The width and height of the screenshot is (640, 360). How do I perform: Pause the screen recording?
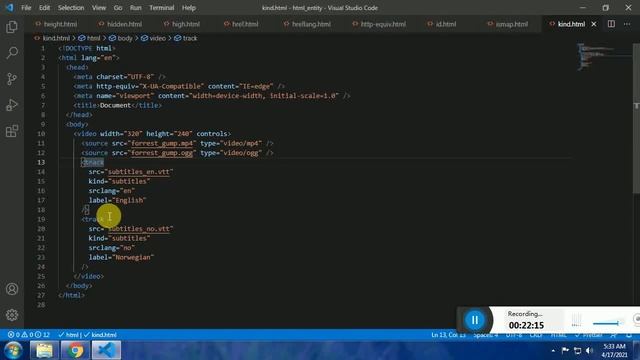coord(474,320)
